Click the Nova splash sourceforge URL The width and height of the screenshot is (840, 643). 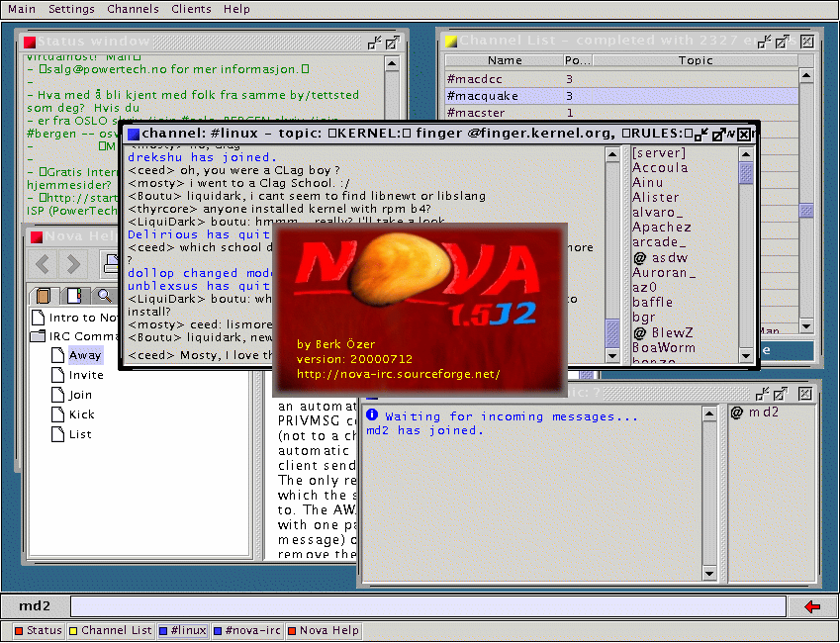(x=398, y=374)
